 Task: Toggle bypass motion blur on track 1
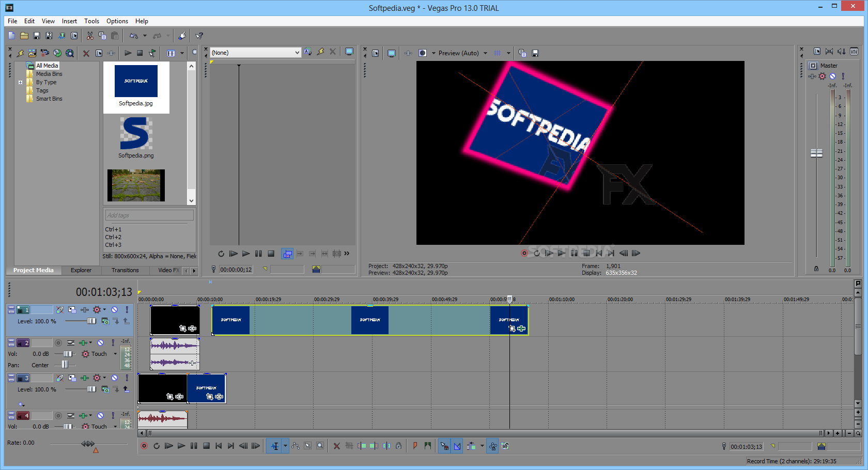pyautogui.click(x=60, y=310)
